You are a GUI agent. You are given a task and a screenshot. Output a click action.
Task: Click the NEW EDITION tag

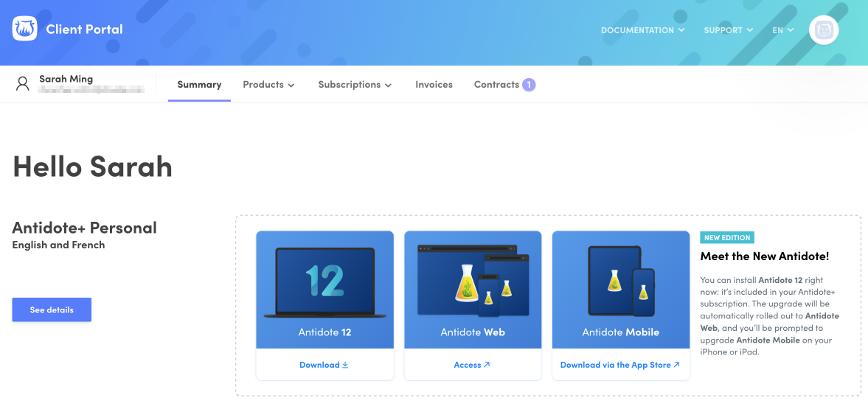click(726, 238)
